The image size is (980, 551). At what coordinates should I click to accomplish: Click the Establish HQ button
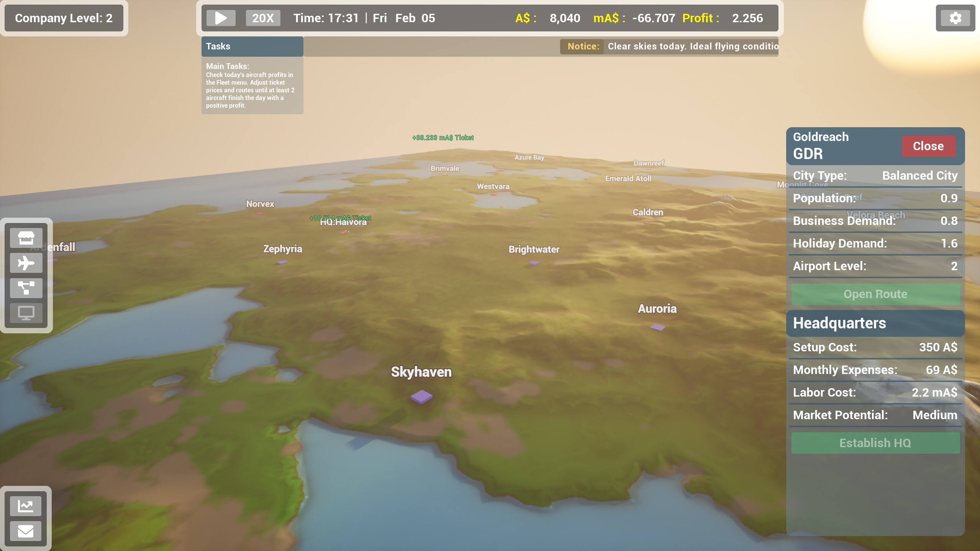point(875,443)
